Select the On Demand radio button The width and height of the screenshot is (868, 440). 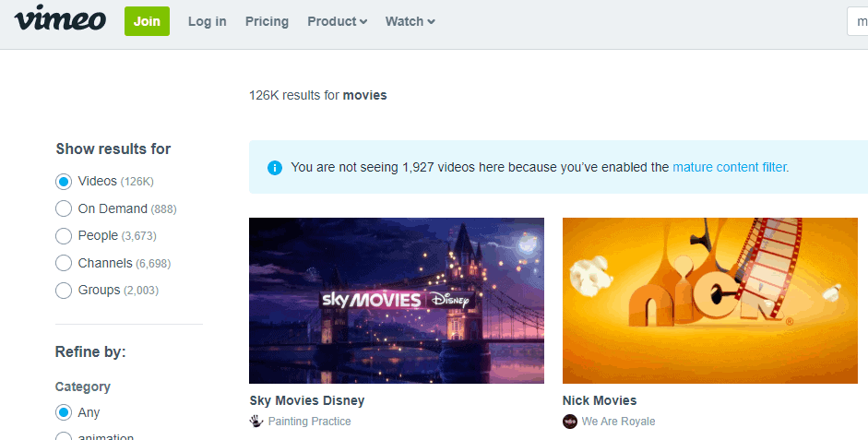64,208
